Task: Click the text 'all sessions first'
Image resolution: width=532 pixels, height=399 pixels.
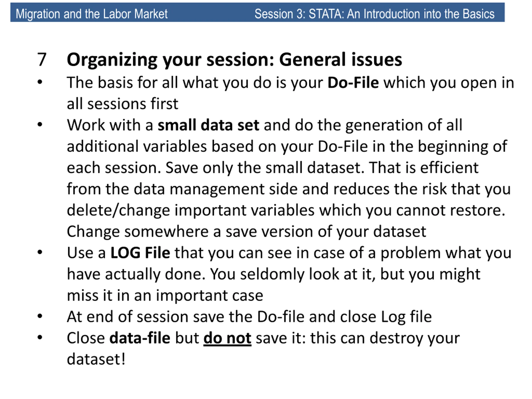Action: tap(122, 104)
